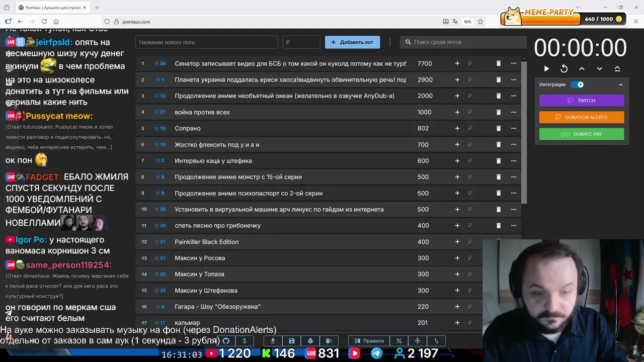Viewport: 644px width, 362px height.
Task: Click the Telegram icon in stream overlay
Action: tap(376, 353)
